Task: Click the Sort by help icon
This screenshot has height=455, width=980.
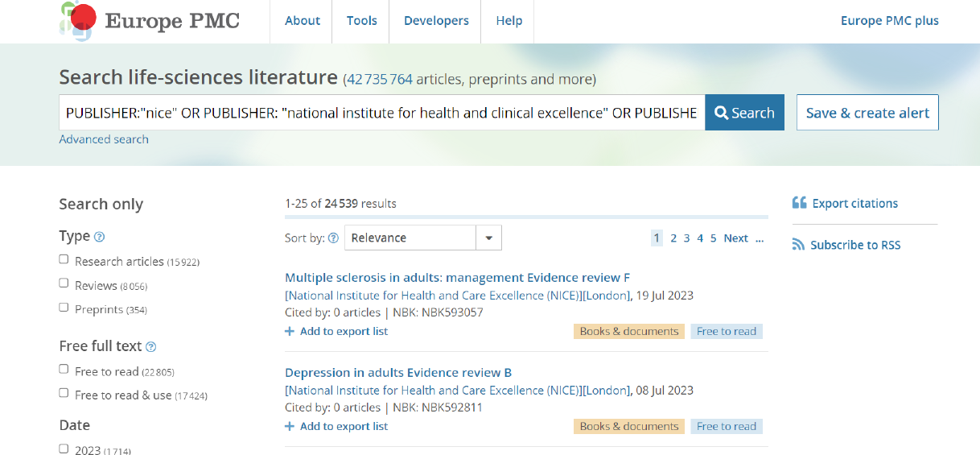Action: (333, 238)
